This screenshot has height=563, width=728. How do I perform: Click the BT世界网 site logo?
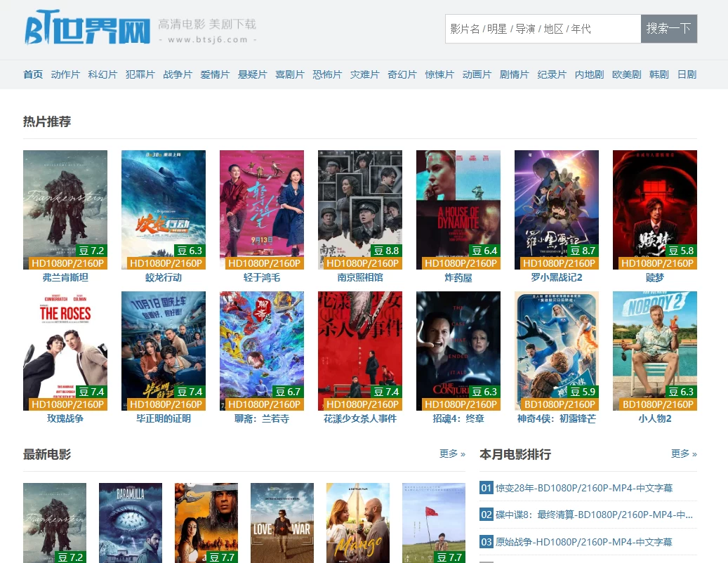pyautogui.click(x=88, y=29)
